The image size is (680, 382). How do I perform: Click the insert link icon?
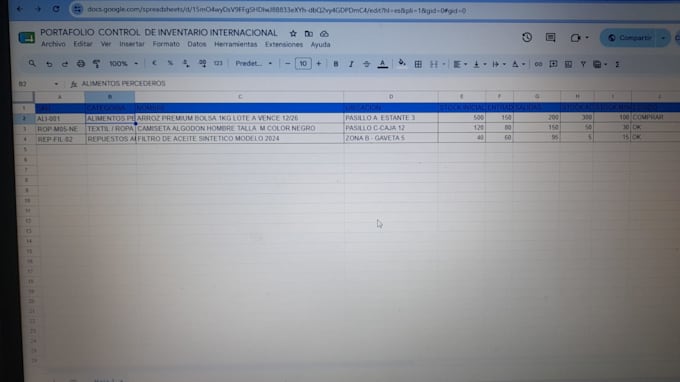pyautogui.click(x=538, y=64)
